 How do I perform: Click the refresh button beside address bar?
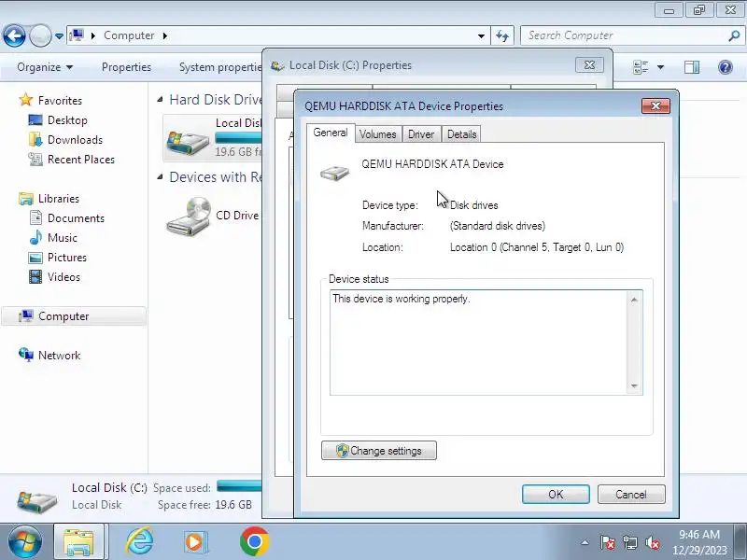coord(502,35)
